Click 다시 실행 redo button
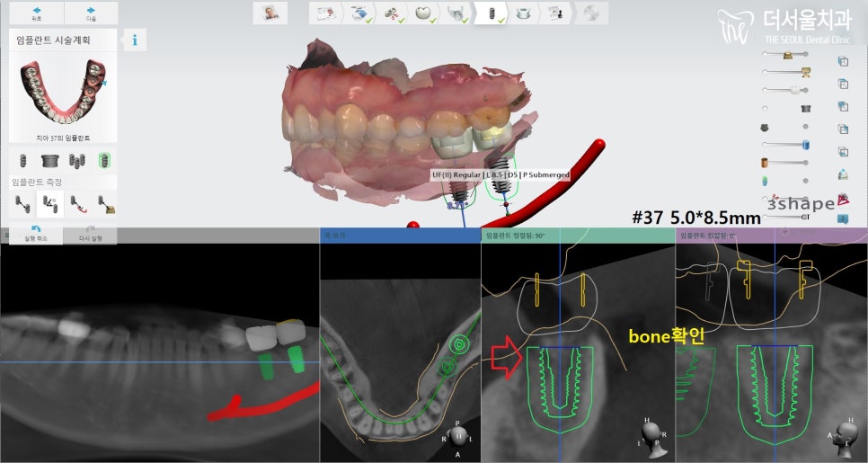868x463 pixels. 91,233
